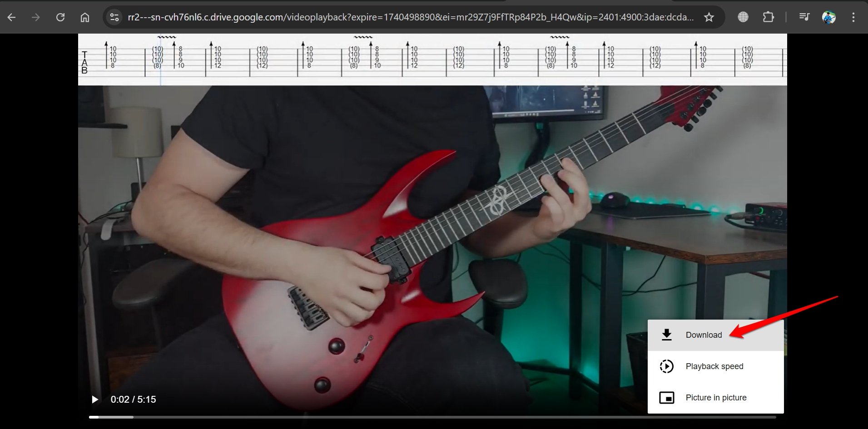Click the browser forward arrow

pos(36,17)
